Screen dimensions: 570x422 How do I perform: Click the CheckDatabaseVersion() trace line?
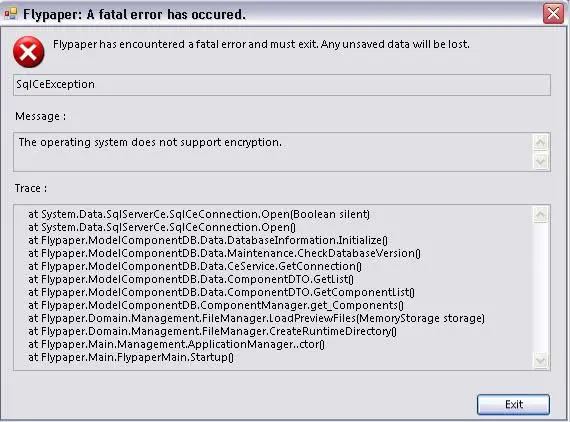click(x=224, y=253)
